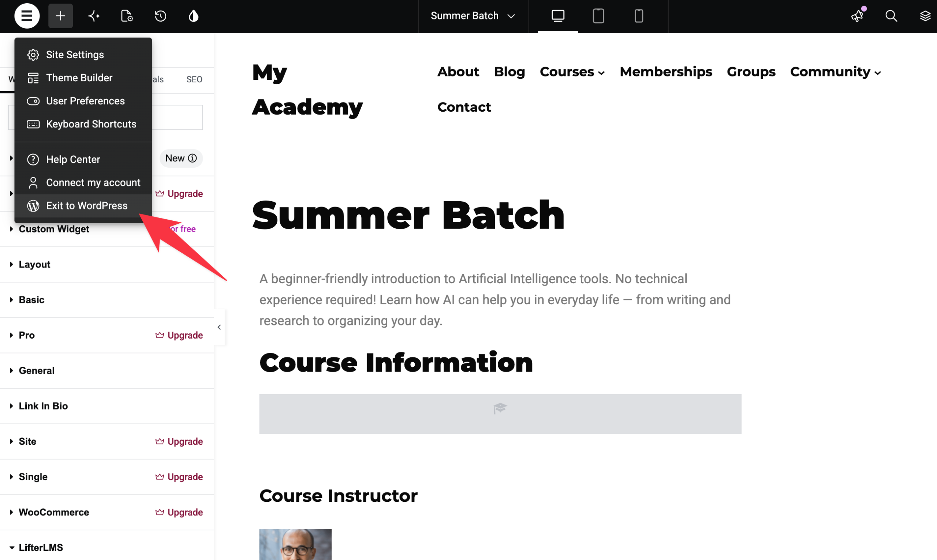Expand the Basic widget category
Screen dimensions: 937x560
click(x=107, y=300)
